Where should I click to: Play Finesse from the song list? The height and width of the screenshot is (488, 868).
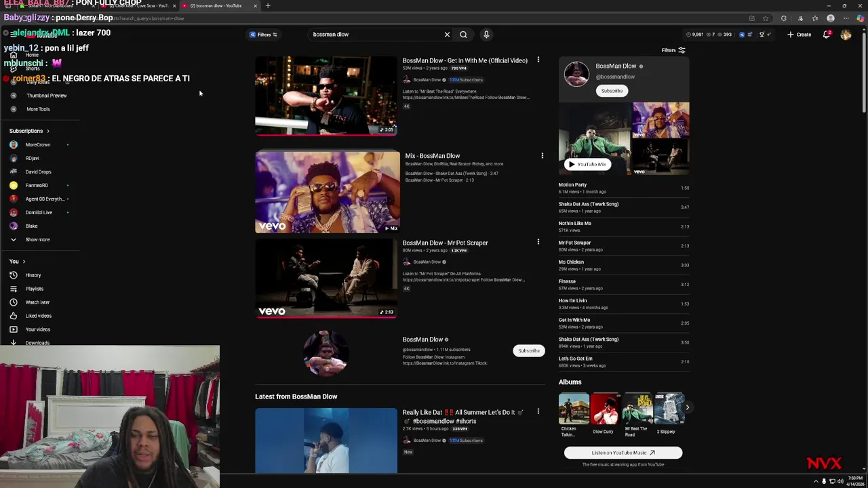click(x=624, y=285)
